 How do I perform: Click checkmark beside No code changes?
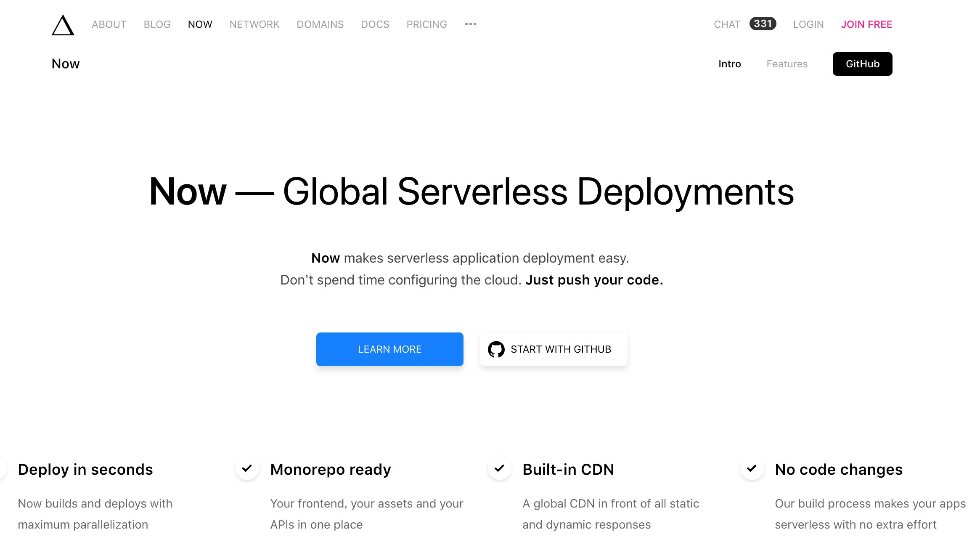[x=752, y=468]
